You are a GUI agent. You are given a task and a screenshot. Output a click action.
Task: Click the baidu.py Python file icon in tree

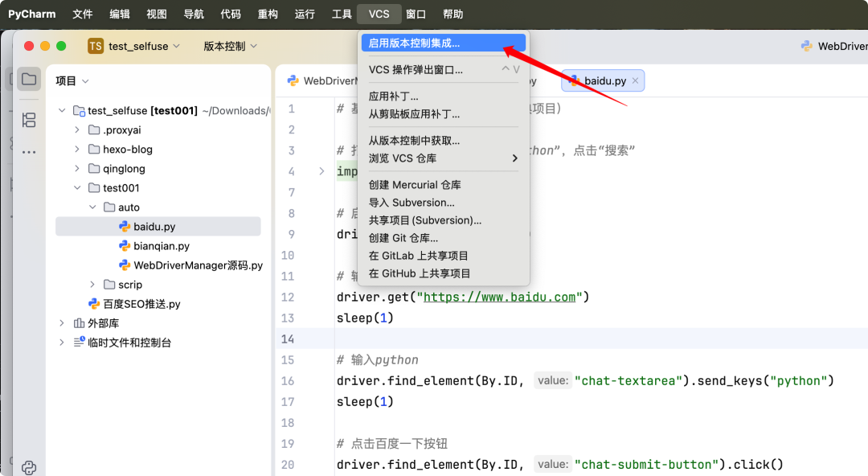[x=125, y=226]
